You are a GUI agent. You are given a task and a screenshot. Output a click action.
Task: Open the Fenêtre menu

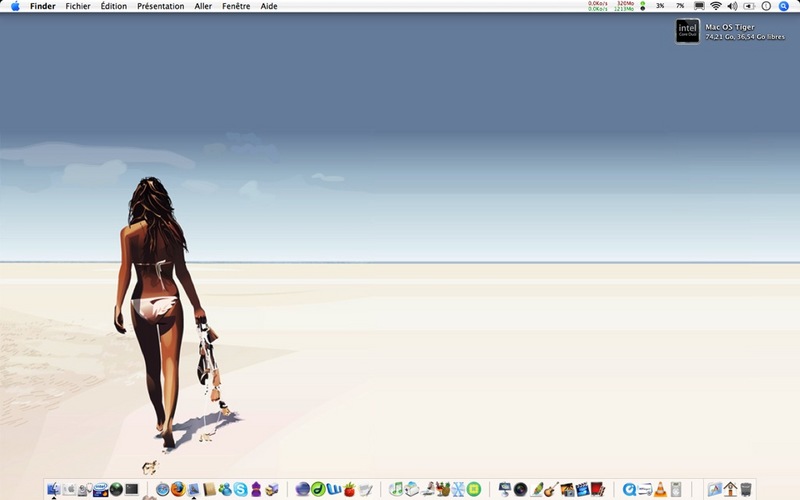pos(236,6)
